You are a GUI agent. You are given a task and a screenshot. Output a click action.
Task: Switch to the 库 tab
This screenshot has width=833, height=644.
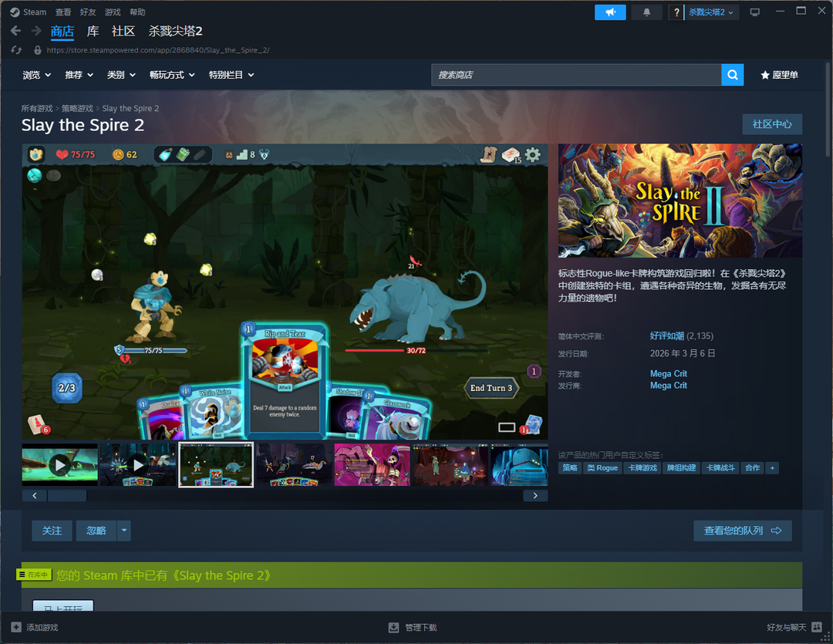point(93,31)
